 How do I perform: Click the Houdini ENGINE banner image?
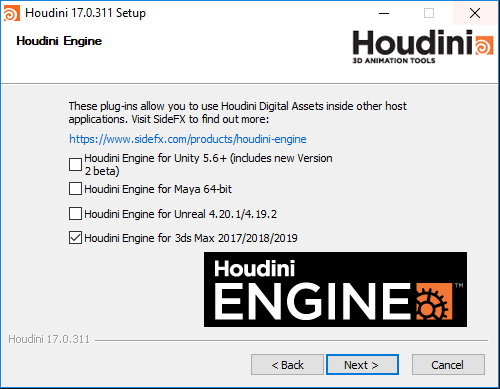(335, 289)
